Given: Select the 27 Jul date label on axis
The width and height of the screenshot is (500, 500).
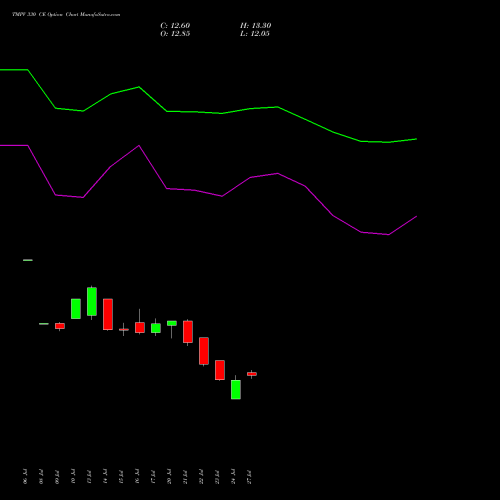Looking at the screenshot, I should pyautogui.click(x=249, y=477).
